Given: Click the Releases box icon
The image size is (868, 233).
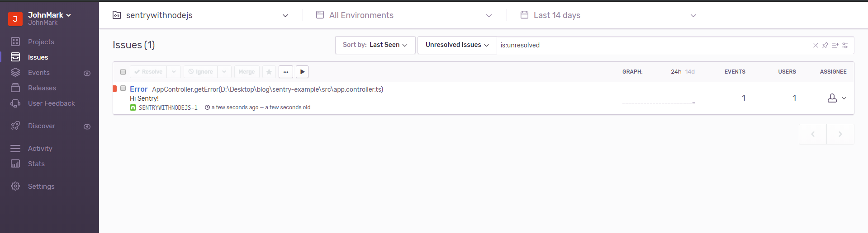Looking at the screenshot, I should [15, 88].
